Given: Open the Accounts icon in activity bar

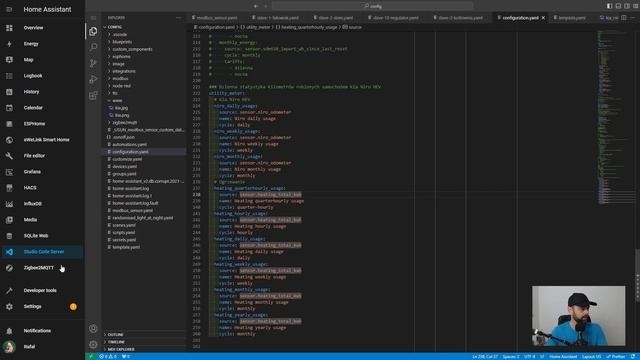Looking at the screenshot, I should click(x=93, y=329).
